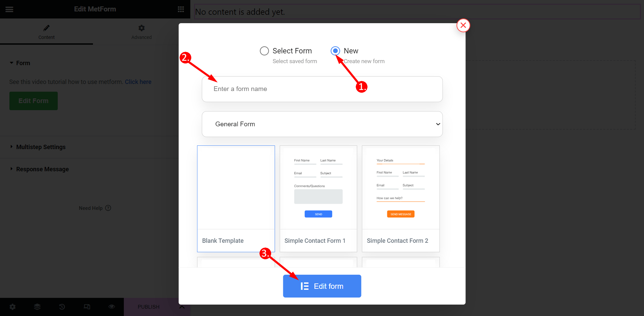
Task: Open the widgets grid icon
Action: [x=181, y=9]
